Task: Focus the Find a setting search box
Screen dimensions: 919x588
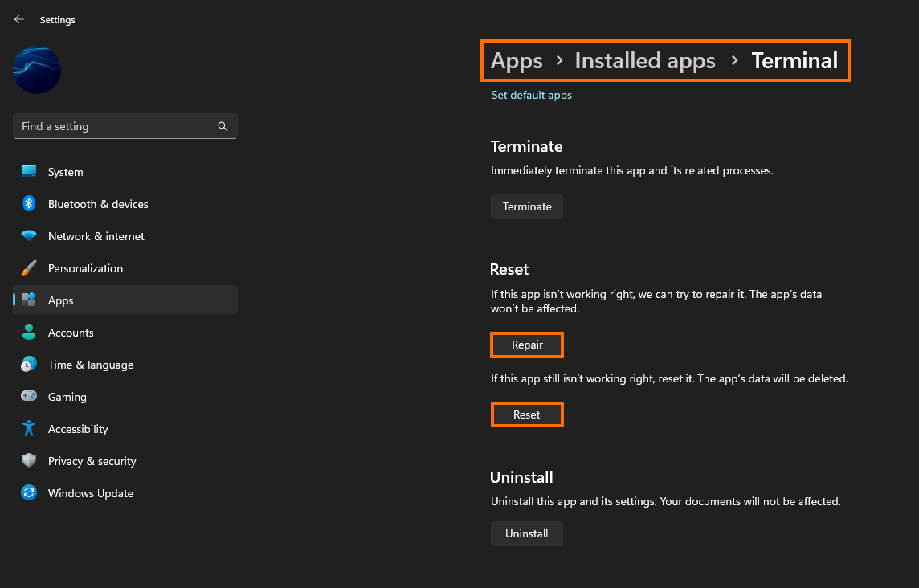Action: 125,126
